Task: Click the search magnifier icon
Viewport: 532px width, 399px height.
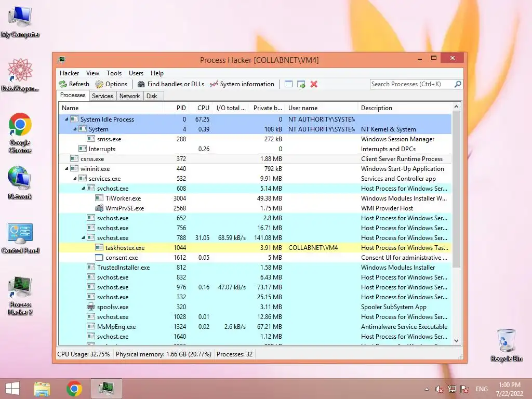Action: pyautogui.click(x=458, y=84)
